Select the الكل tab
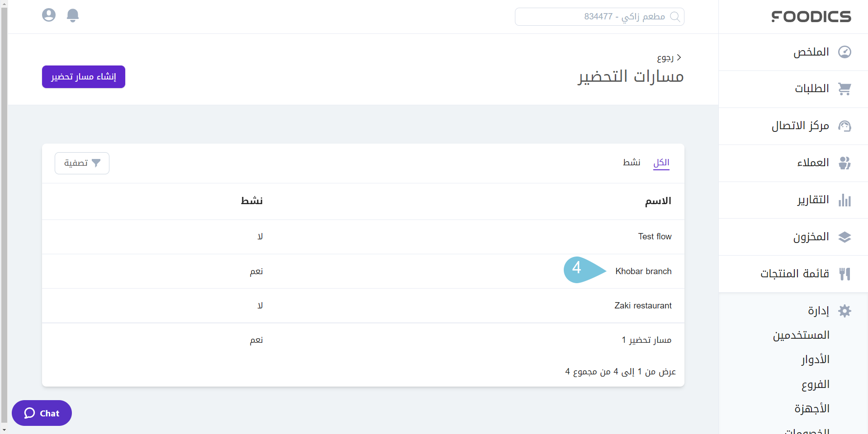Viewport: 868px width, 434px height. (x=661, y=163)
